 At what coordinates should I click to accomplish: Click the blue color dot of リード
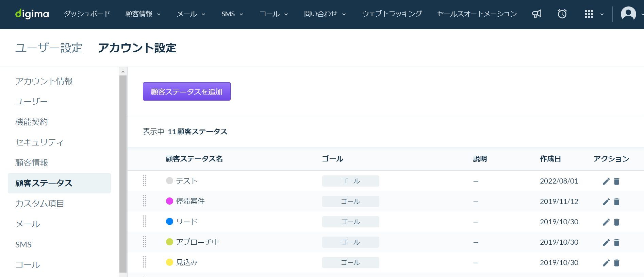[169, 222]
